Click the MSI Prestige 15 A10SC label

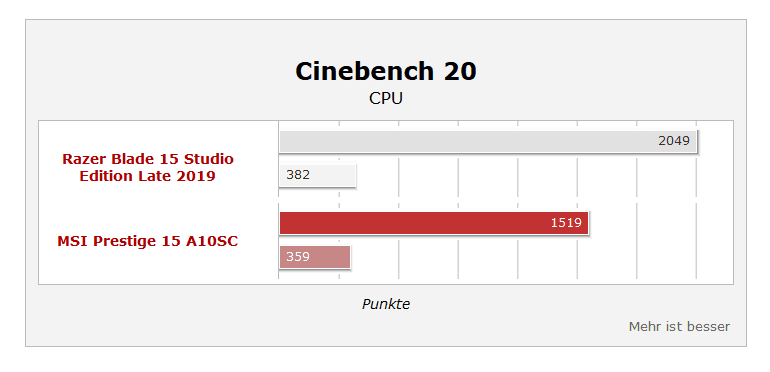(x=147, y=241)
